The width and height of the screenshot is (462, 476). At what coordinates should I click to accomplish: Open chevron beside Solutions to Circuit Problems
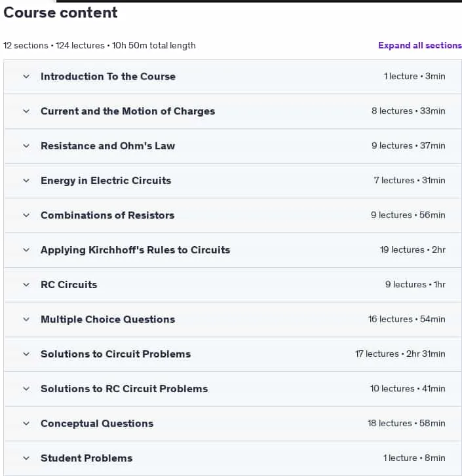(26, 354)
